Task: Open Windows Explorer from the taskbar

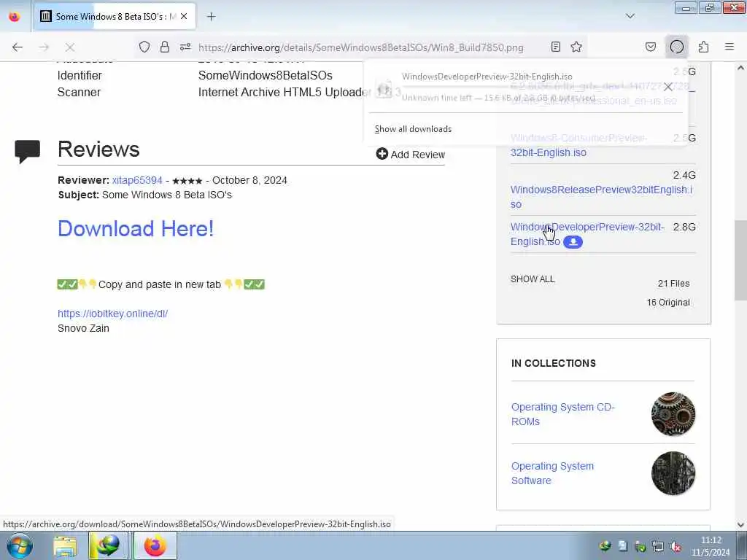Action: 65,545
